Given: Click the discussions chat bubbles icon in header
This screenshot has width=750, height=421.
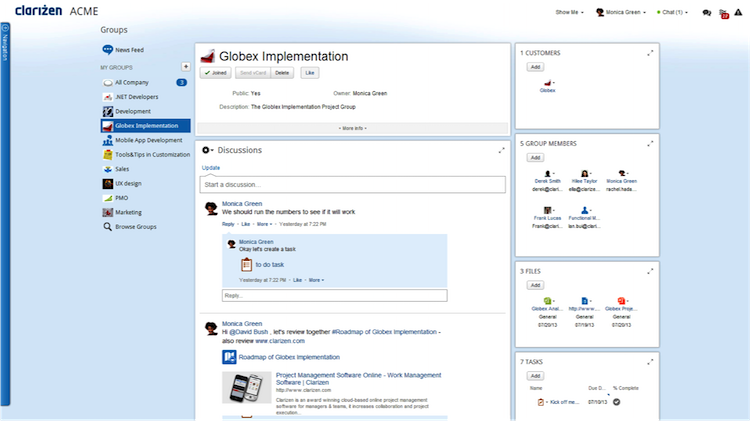Looking at the screenshot, I should click(707, 13).
